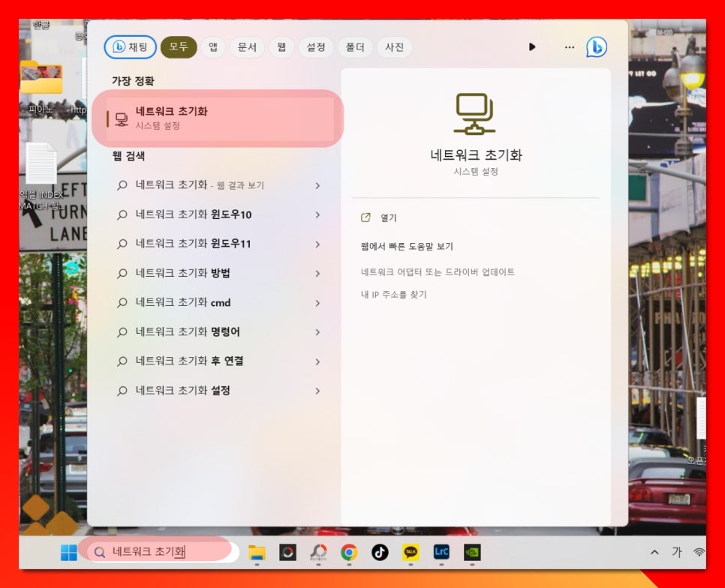Screen dimensions: 725x588
Task: Click the play arrow to show more filters
Action: point(531,47)
